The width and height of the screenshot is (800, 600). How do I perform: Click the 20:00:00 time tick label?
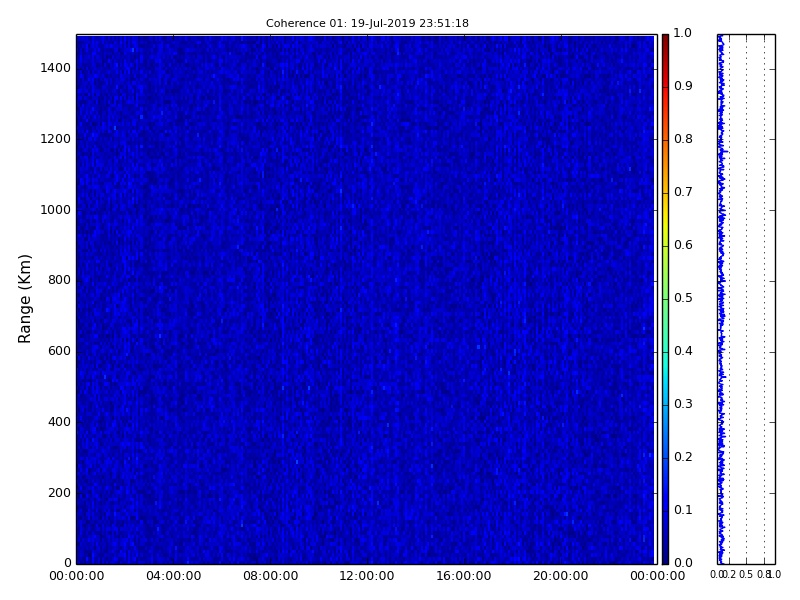[x=560, y=576]
